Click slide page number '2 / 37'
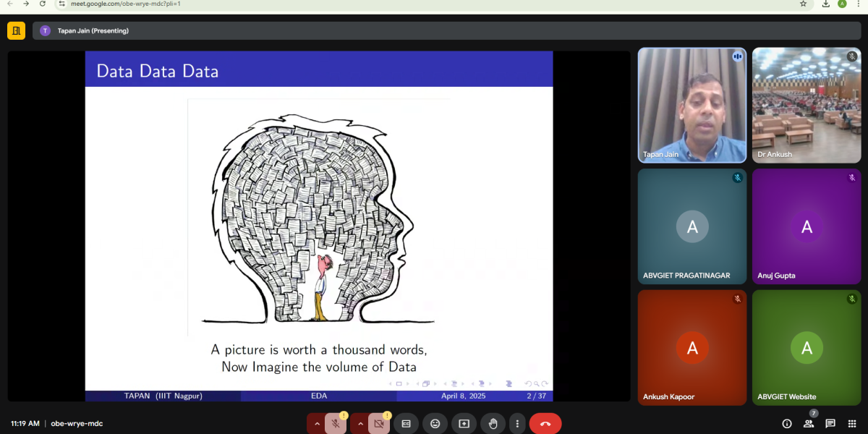This screenshot has width=868, height=434. point(536,396)
